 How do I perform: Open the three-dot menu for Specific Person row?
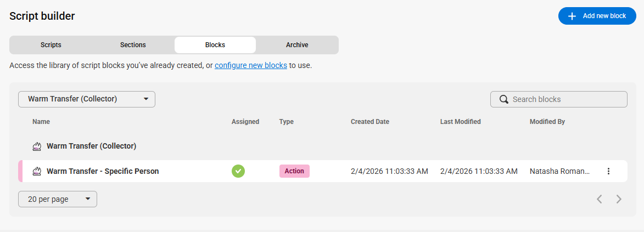[x=609, y=171]
